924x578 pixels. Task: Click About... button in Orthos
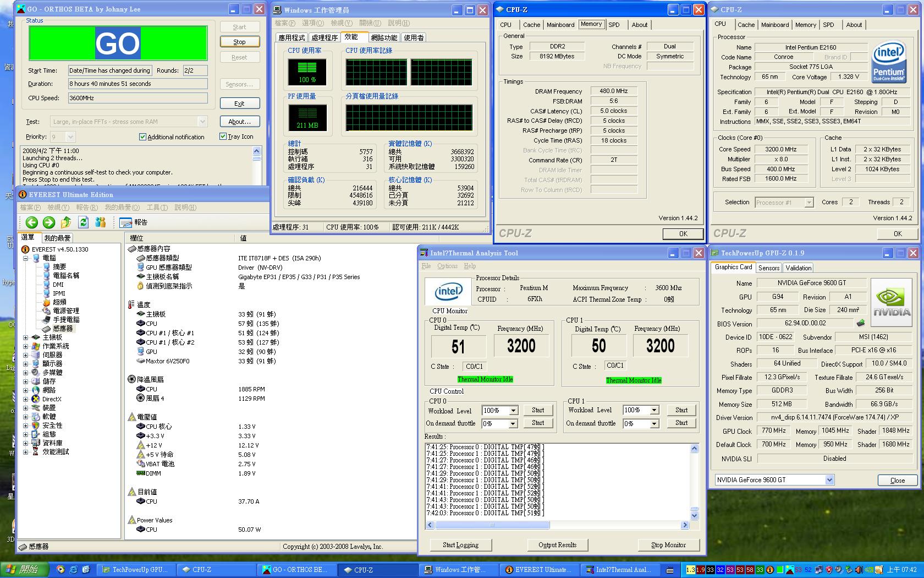[239, 122]
